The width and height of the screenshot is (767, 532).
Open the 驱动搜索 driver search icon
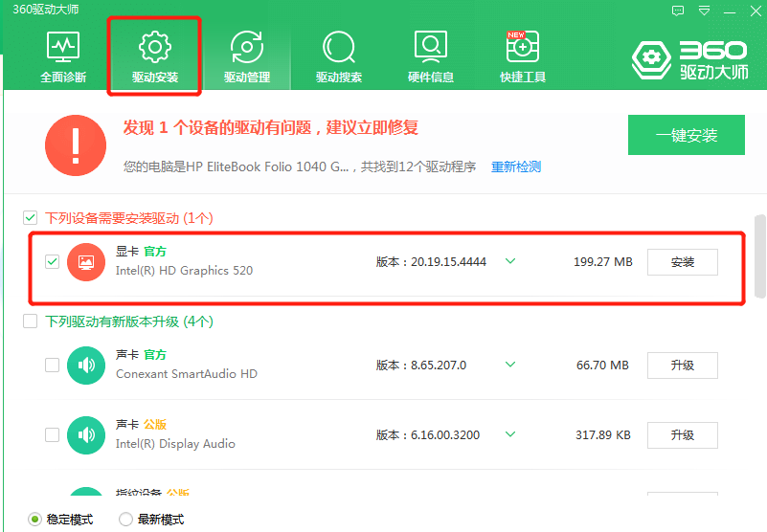point(339,47)
